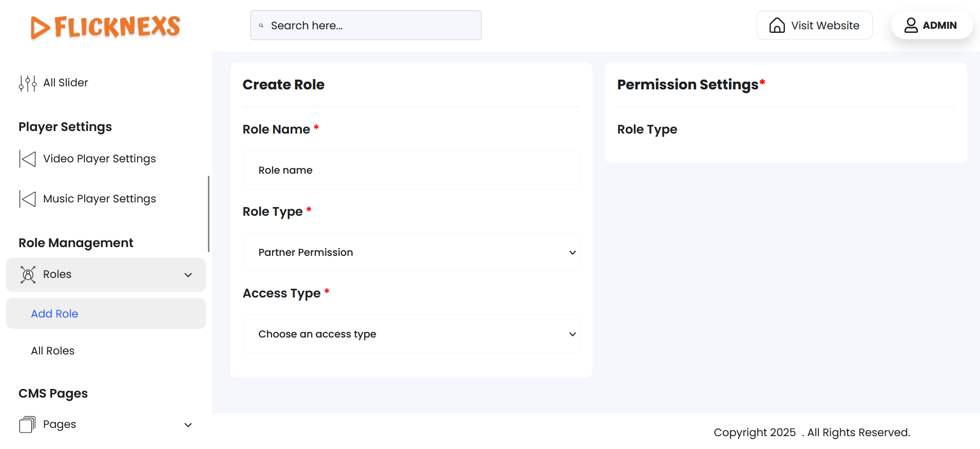
Task: Click the sliders icon beside All Slider
Action: [x=28, y=83]
